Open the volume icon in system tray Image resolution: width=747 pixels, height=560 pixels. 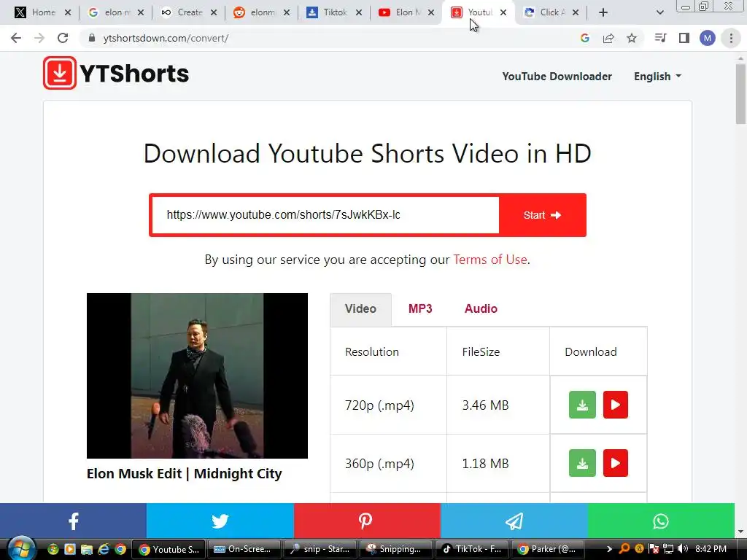click(683, 549)
